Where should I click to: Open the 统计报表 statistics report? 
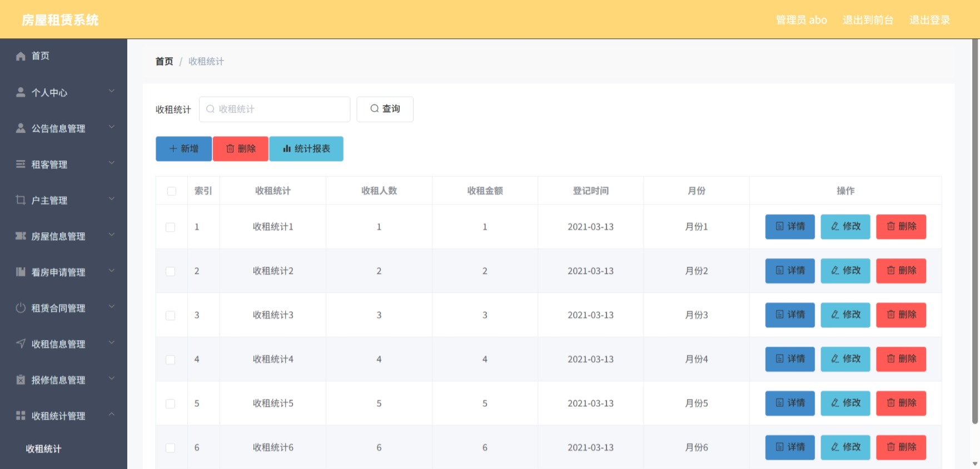tap(306, 149)
